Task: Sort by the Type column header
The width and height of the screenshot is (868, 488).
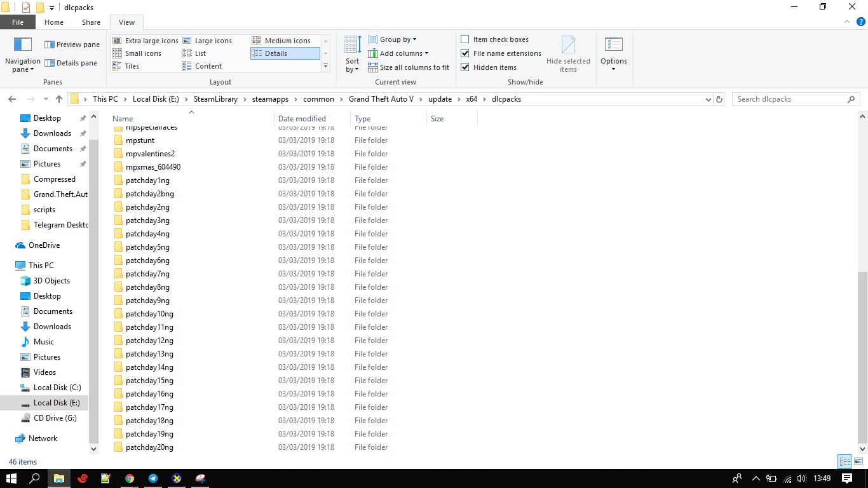Action: pos(389,119)
